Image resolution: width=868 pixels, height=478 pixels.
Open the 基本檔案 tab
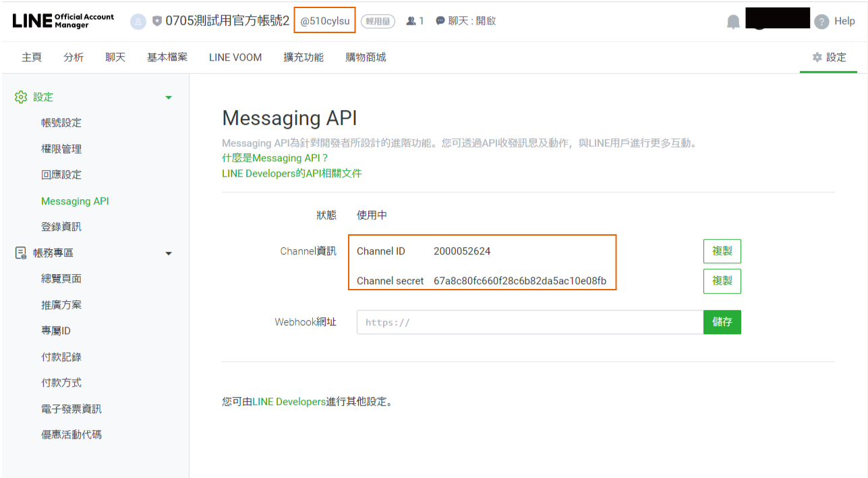click(167, 57)
